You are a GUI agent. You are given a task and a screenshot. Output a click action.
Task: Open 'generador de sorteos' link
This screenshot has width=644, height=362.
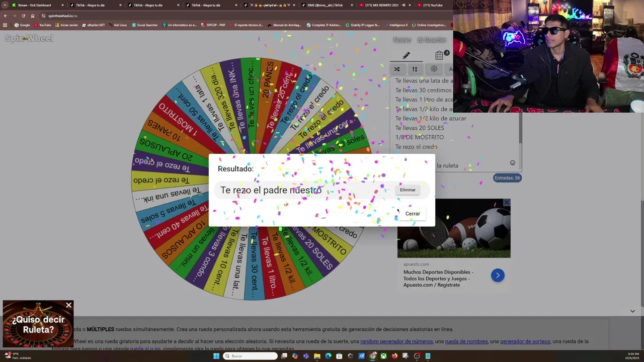(525, 341)
